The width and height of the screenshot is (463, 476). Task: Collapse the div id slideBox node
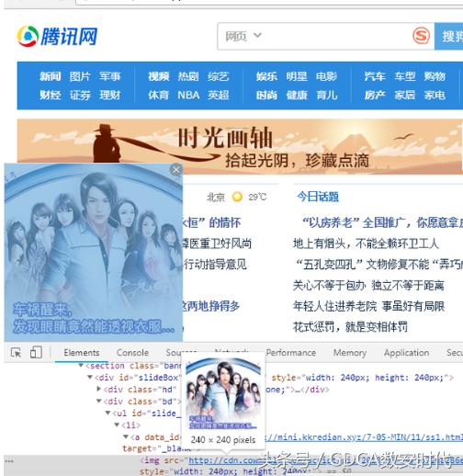[90, 377]
